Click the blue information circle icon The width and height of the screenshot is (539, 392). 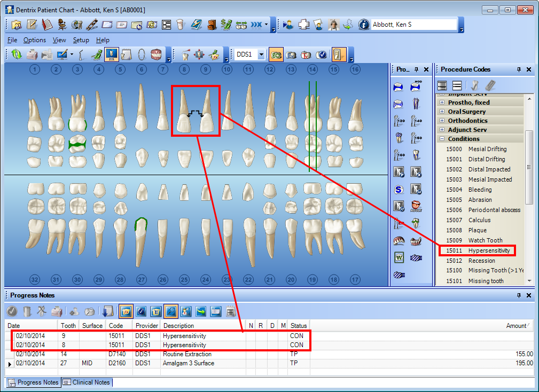point(364,25)
